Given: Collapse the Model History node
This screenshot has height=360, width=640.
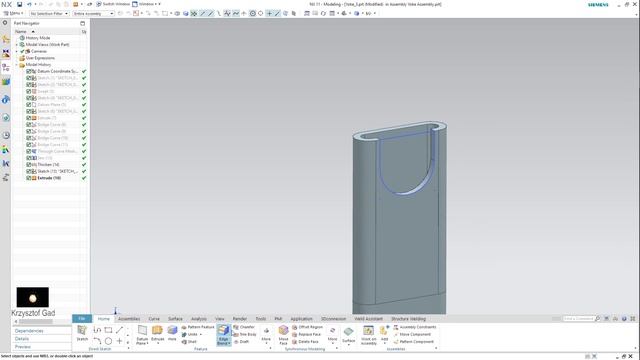Looking at the screenshot, I should pyautogui.click(x=17, y=65).
